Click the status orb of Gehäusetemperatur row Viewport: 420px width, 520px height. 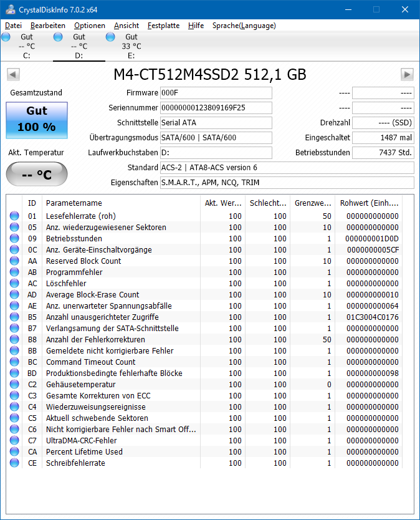coord(14,384)
